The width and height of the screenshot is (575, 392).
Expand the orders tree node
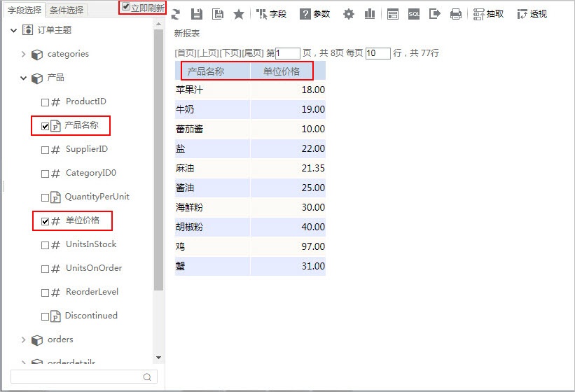click(24, 339)
